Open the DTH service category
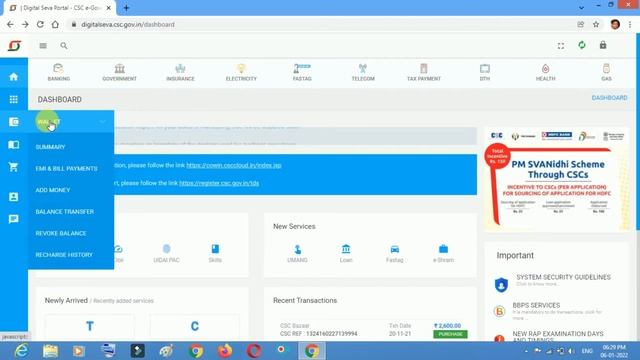 (484, 72)
